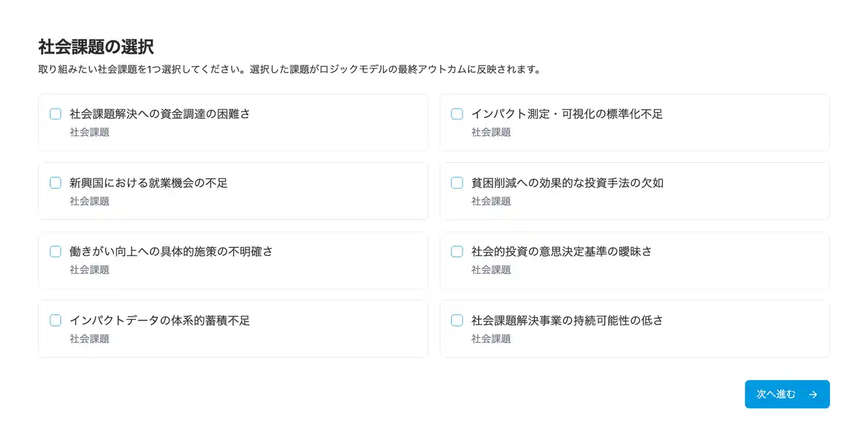Select the 社会的投資の意思決定基準の曖昧さ card
The width and height of the screenshot is (868, 446).
click(x=635, y=261)
